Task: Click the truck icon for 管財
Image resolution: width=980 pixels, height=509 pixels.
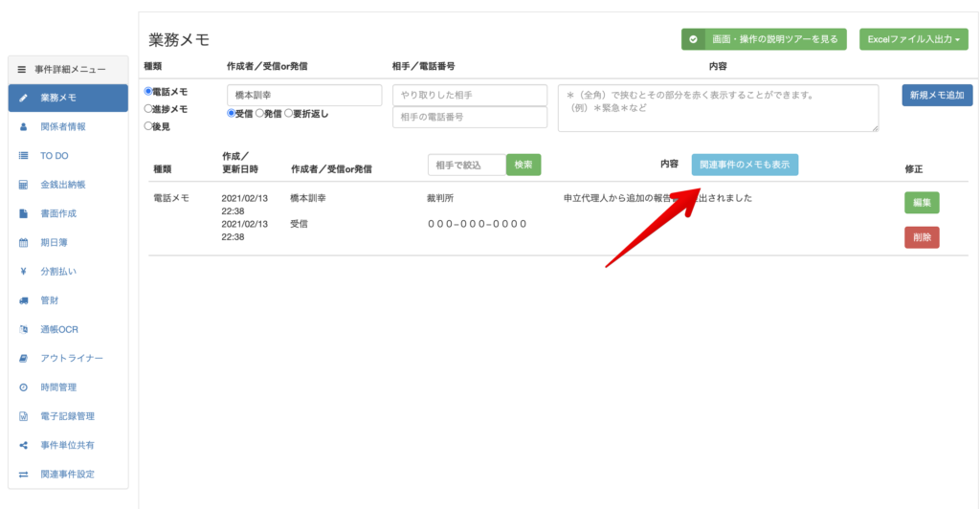Action: click(23, 300)
